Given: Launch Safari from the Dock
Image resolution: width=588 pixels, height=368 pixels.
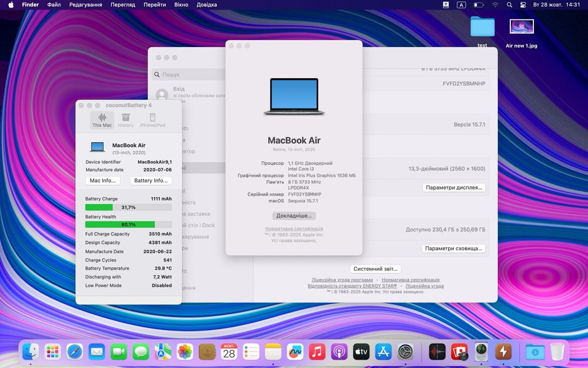Looking at the screenshot, I should point(75,352).
